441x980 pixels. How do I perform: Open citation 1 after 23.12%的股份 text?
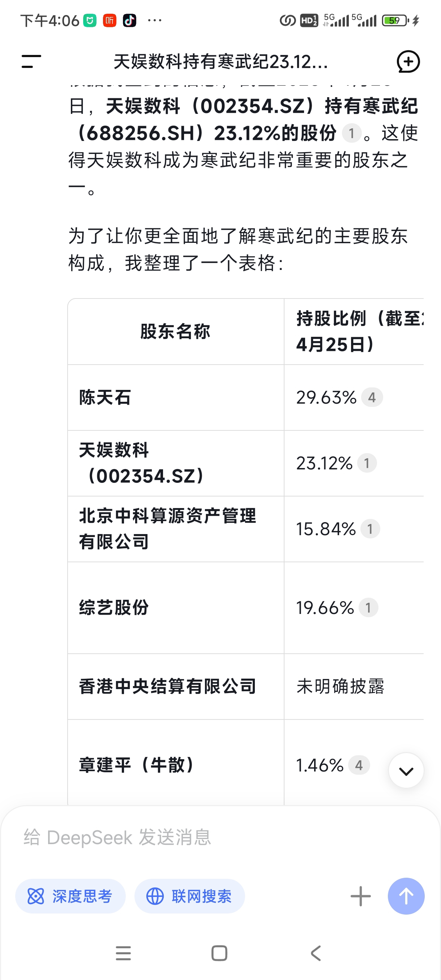point(352,133)
